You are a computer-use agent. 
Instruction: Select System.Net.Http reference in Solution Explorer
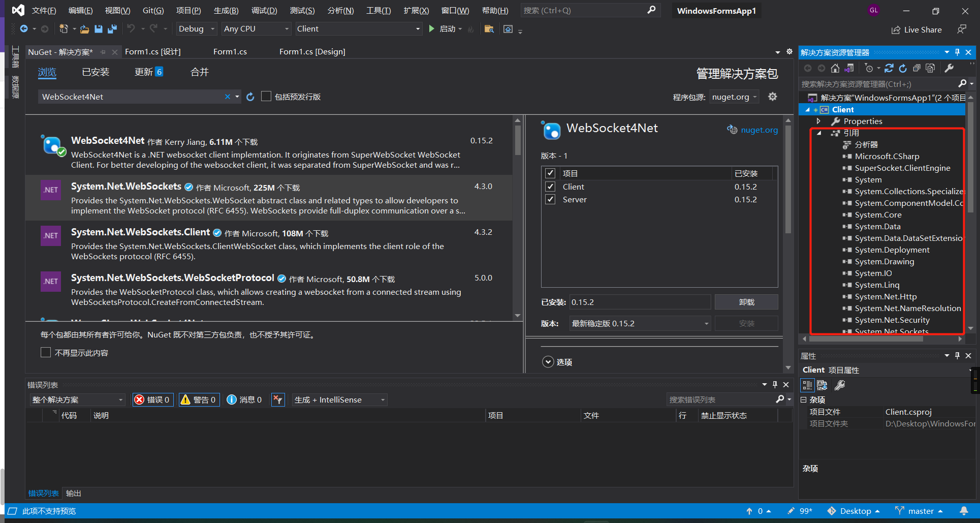click(886, 297)
